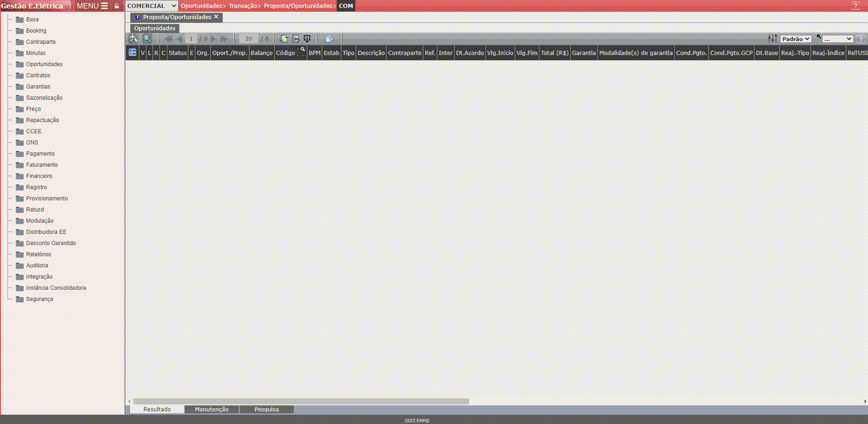
Task: Toggle the padlock icon next to MENU
Action: coord(117,6)
